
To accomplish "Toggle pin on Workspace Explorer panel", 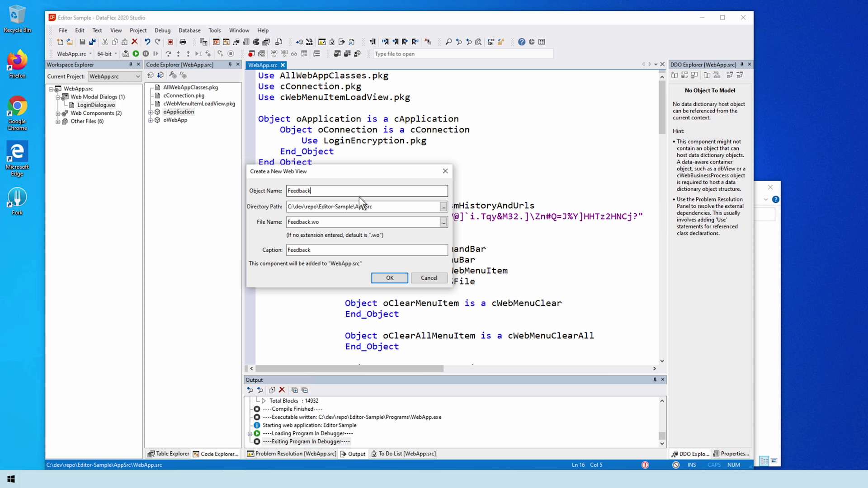I will click(x=131, y=65).
